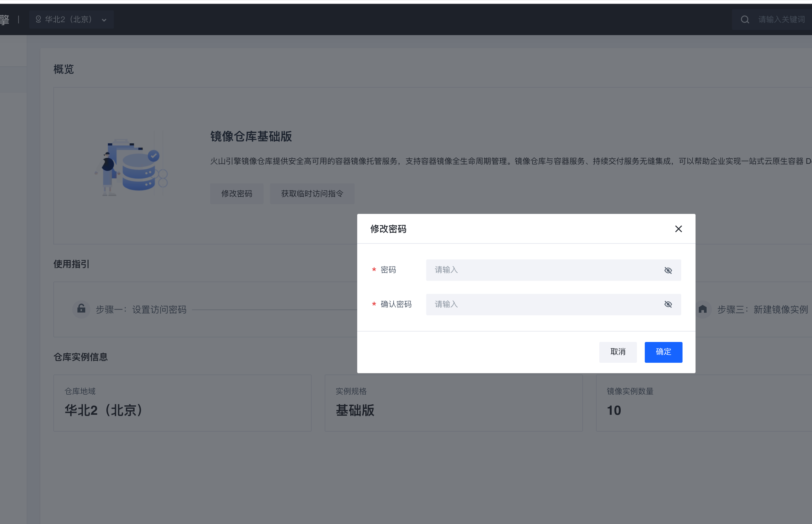Show the password being entered in the first field
812x524 pixels.
pos(668,270)
